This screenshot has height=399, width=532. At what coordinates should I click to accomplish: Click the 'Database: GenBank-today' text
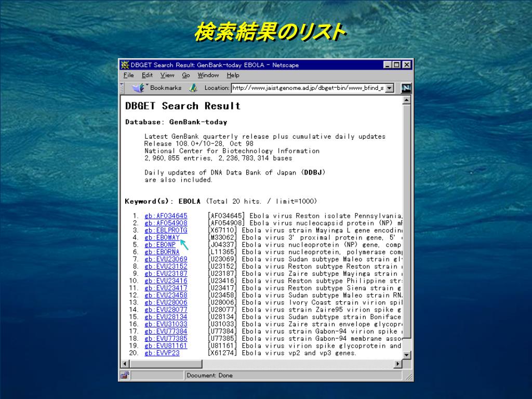tap(176, 122)
